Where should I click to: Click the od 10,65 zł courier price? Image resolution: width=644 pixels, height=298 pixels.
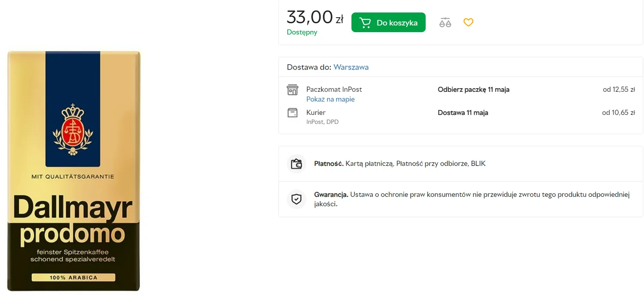click(618, 113)
